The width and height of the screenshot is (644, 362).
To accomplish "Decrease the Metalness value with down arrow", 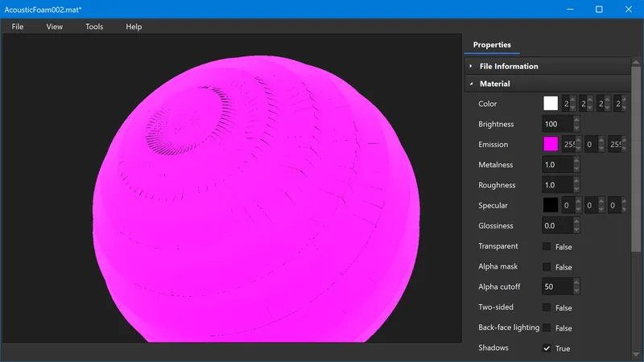I will point(576,168).
